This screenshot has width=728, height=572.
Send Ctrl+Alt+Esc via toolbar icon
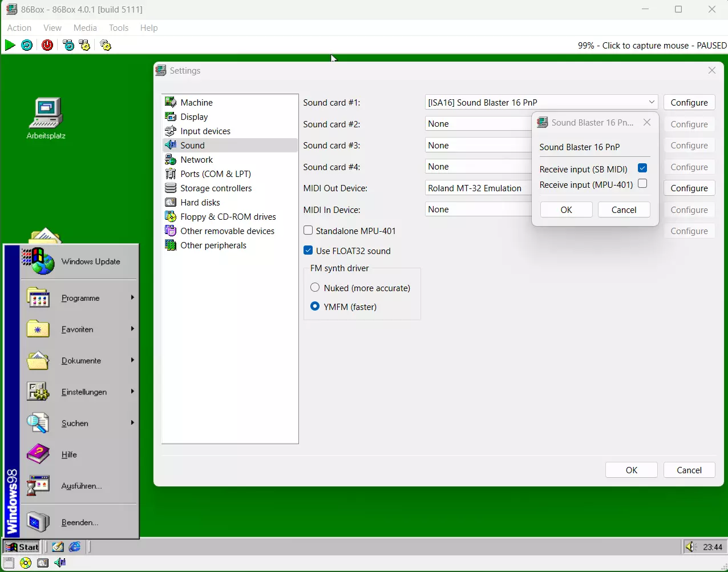tap(85, 45)
